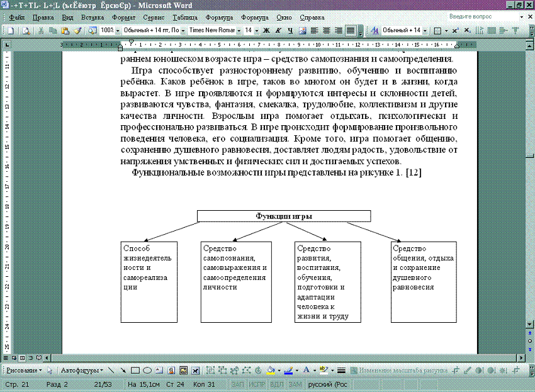Open the Формат menu
Viewport: 535px width, 392px height.
[x=123, y=17]
